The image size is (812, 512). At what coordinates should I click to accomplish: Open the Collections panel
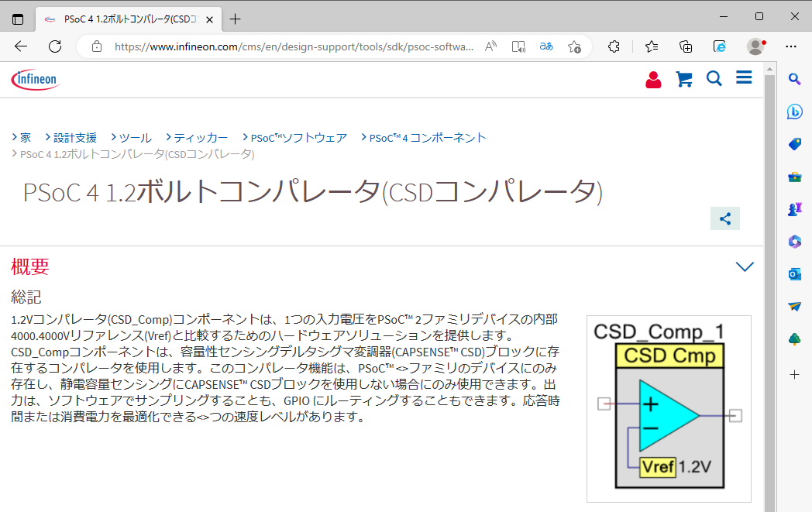coord(686,46)
